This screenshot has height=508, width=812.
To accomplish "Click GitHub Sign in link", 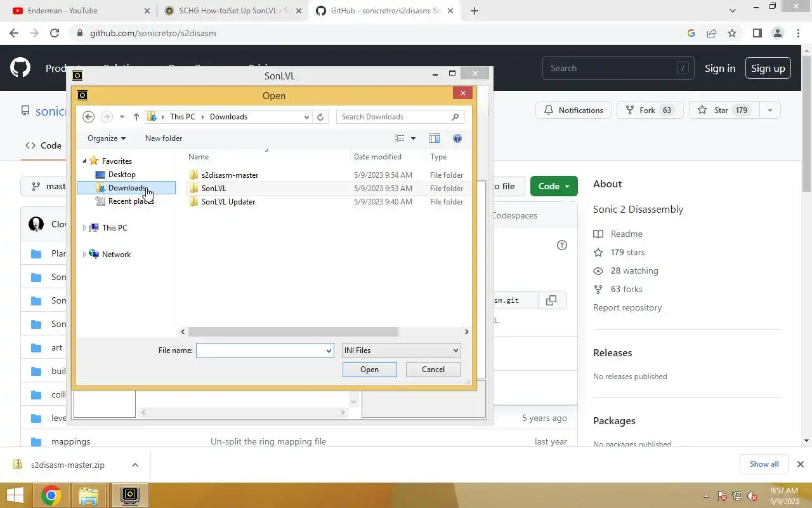I will tap(720, 68).
